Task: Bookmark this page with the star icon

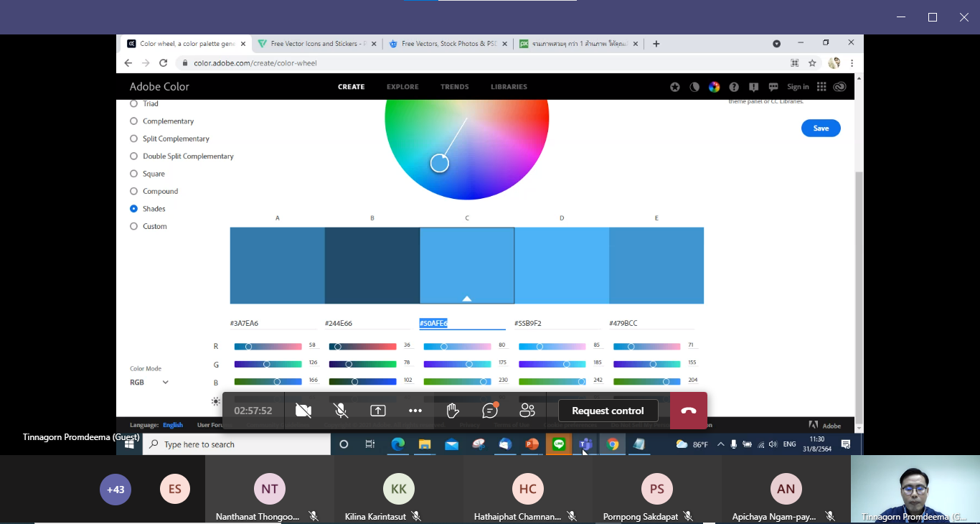Action: pyautogui.click(x=812, y=63)
